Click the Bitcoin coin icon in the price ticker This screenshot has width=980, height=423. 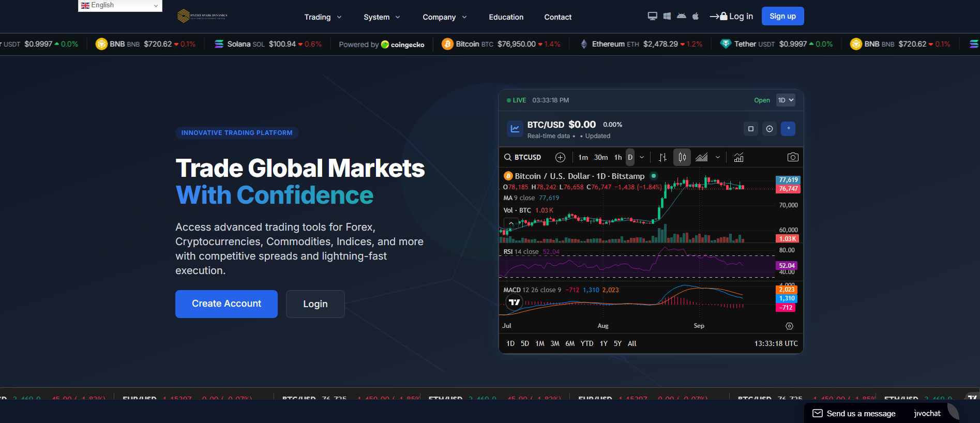(x=447, y=44)
